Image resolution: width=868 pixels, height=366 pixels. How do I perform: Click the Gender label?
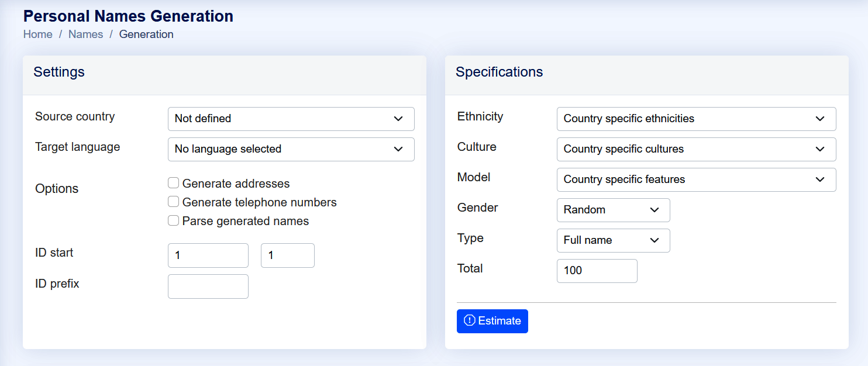point(478,208)
